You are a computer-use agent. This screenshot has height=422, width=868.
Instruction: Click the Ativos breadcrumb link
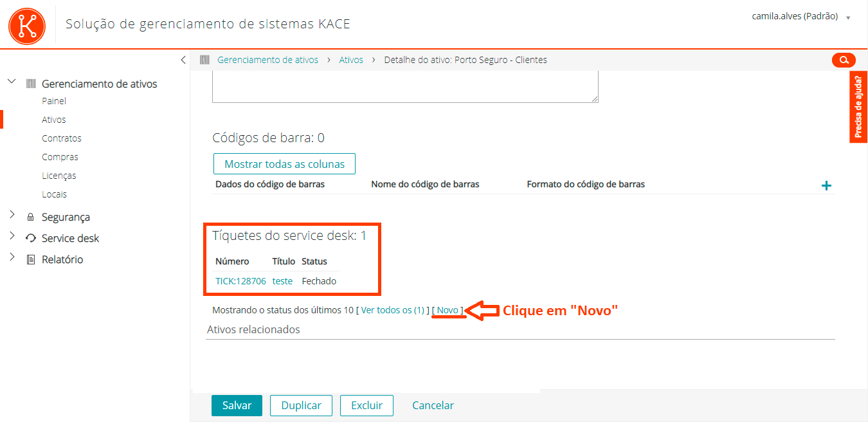pos(351,60)
